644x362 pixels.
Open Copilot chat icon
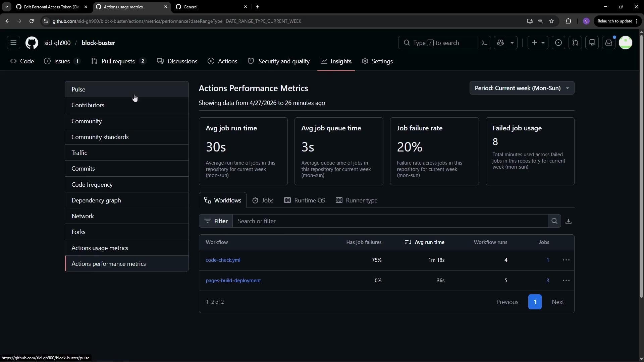[500, 43]
